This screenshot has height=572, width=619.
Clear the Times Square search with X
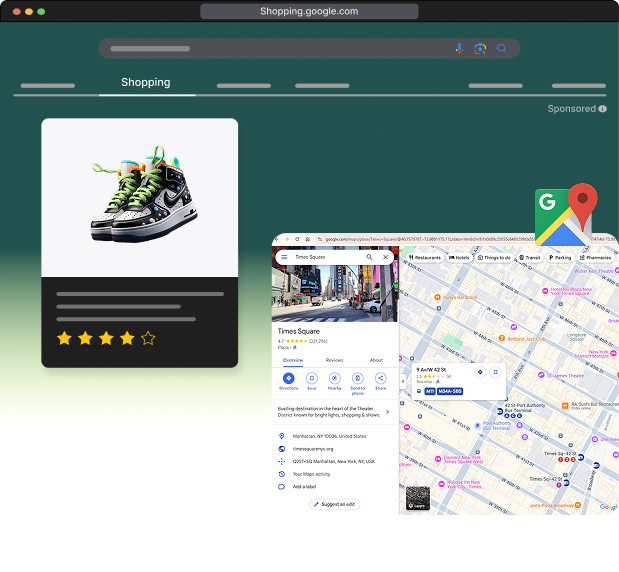pos(386,257)
